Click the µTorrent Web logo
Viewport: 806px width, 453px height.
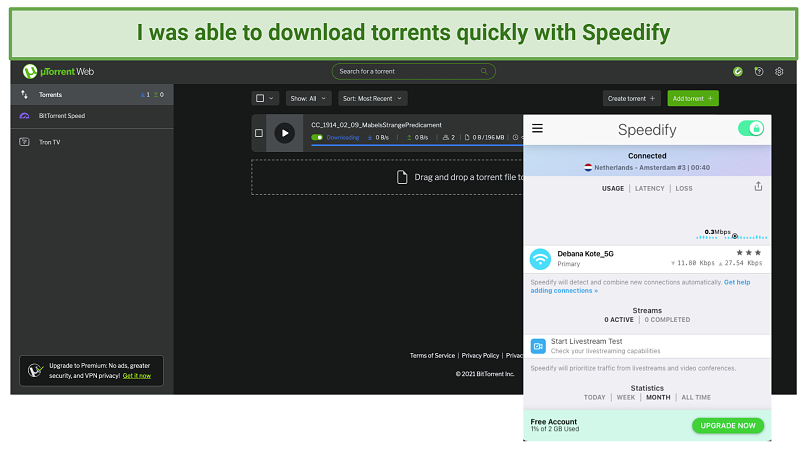pos(58,71)
